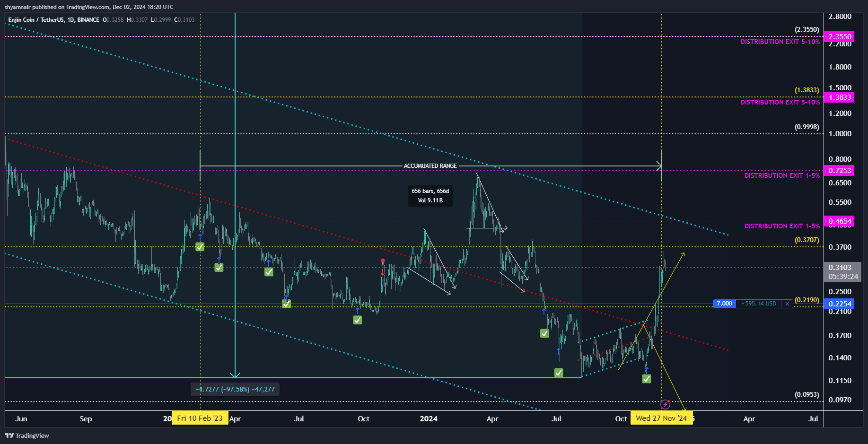Click the (0.9998) level label
This screenshot has height=444, width=868.
[807, 127]
